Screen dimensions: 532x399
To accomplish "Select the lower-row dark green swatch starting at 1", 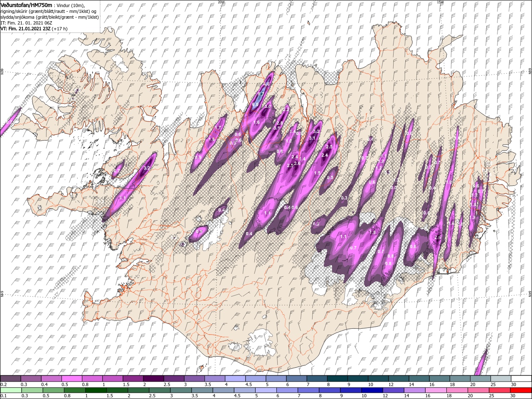I will tap(96, 390).
